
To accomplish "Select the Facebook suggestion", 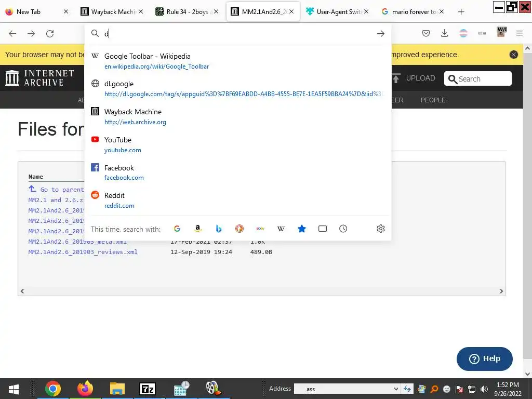I will pyautogui.click(x=237, y=172).
